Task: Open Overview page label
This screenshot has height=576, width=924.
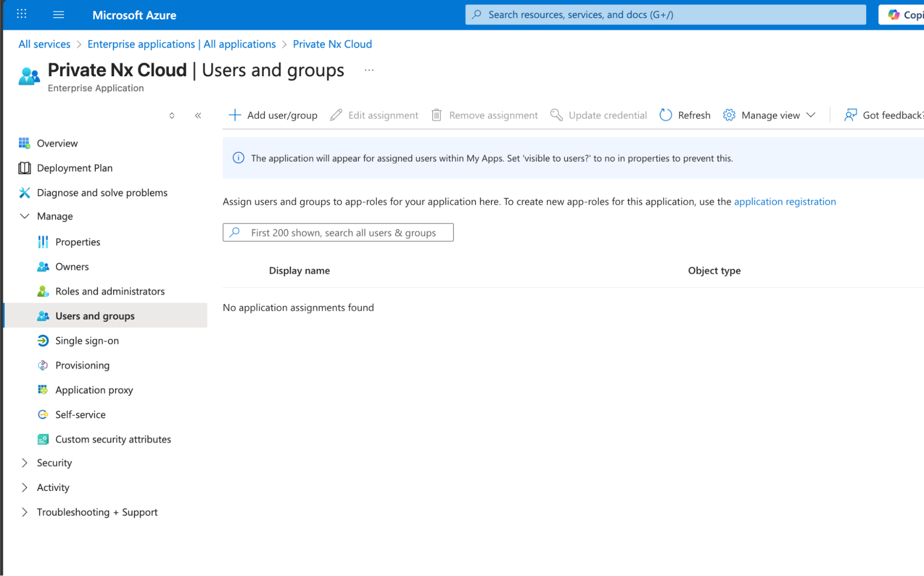Action: pos(57,143)
